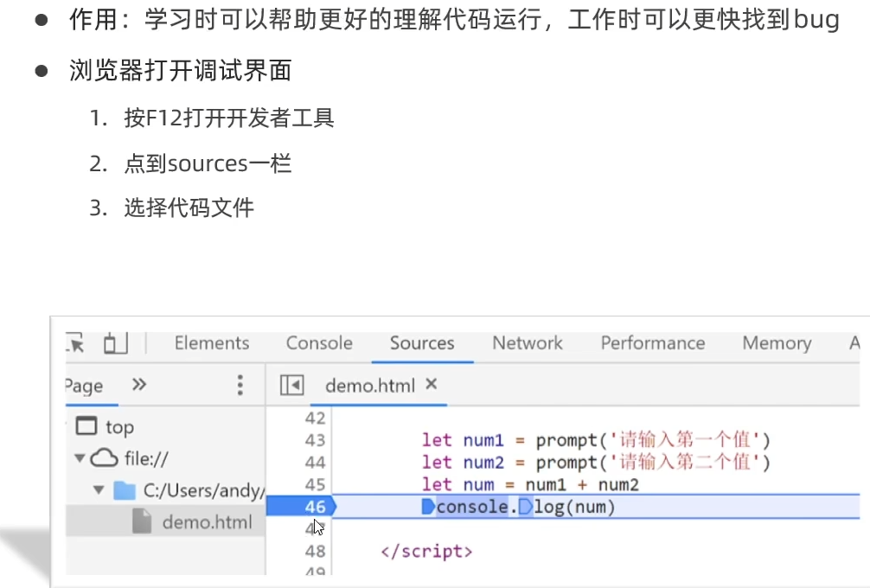Viewport: 870px width, 588px height.
Task: Click the top frame icon
Action: pos(86,426)
